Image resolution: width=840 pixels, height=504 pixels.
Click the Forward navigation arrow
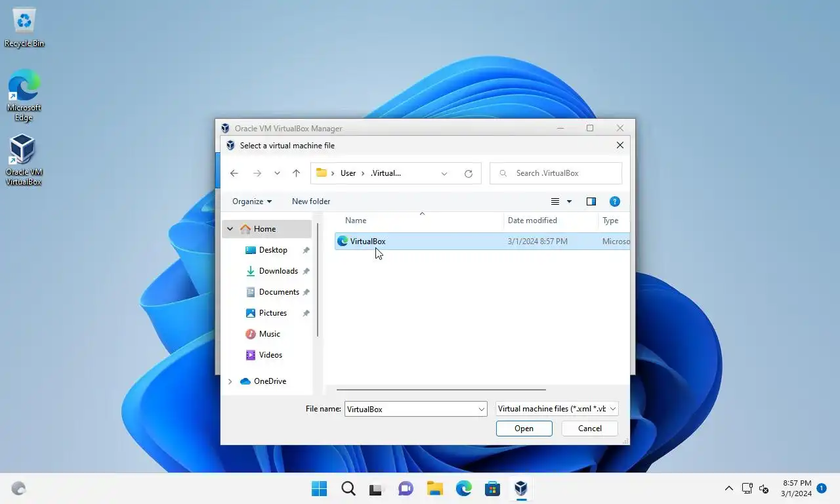coord(257,173)
